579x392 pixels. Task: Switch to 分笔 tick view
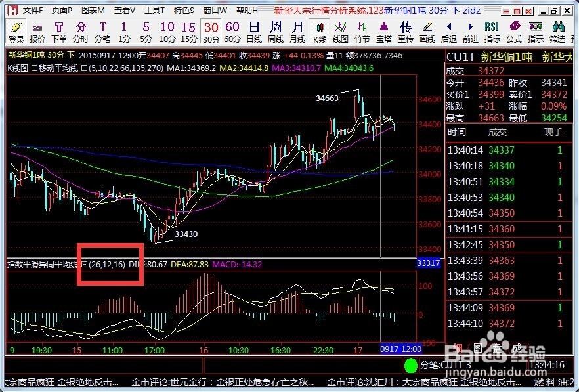tap(102, 32)
